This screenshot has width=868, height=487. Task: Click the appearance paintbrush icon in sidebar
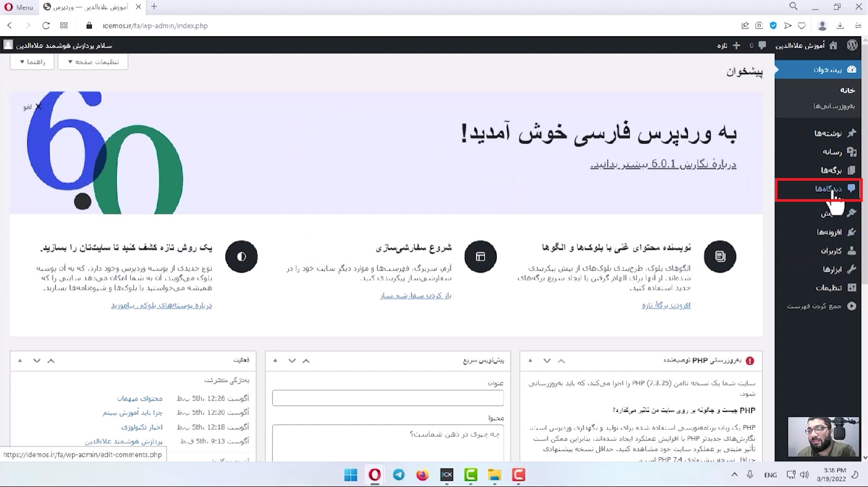pyautogui.click(x=852, y=213)
